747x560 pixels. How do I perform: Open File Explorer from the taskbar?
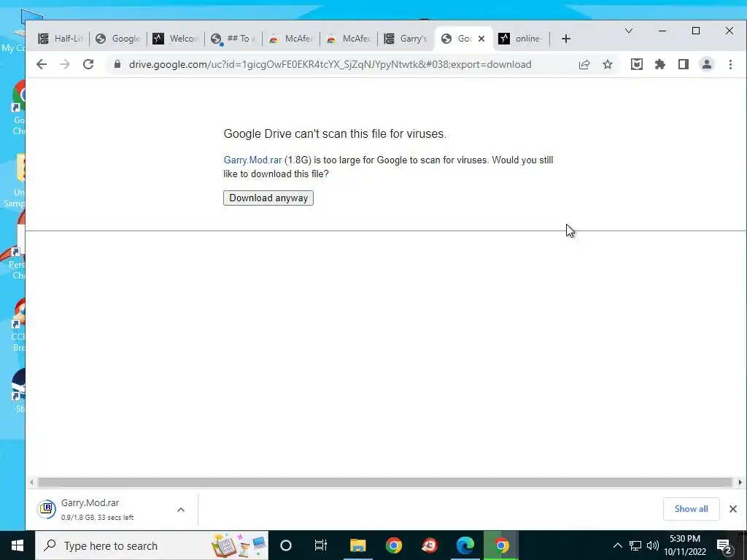357,545
